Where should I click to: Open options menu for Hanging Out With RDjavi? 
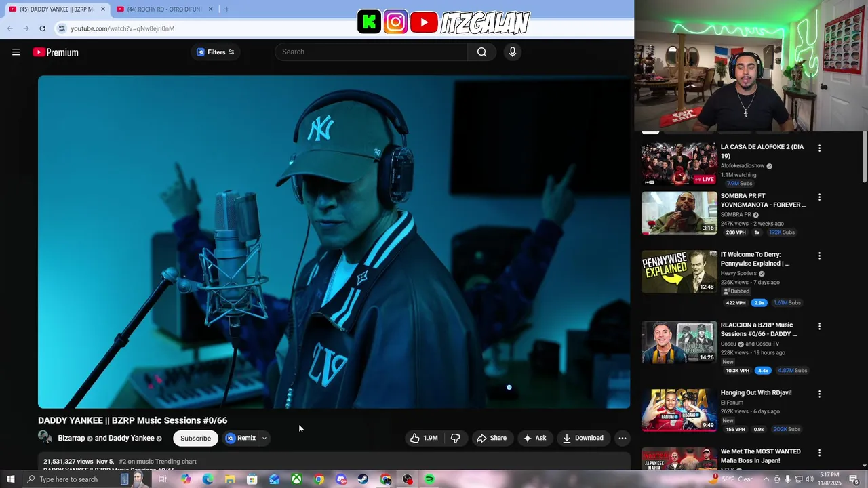click(x=819, y=394)
